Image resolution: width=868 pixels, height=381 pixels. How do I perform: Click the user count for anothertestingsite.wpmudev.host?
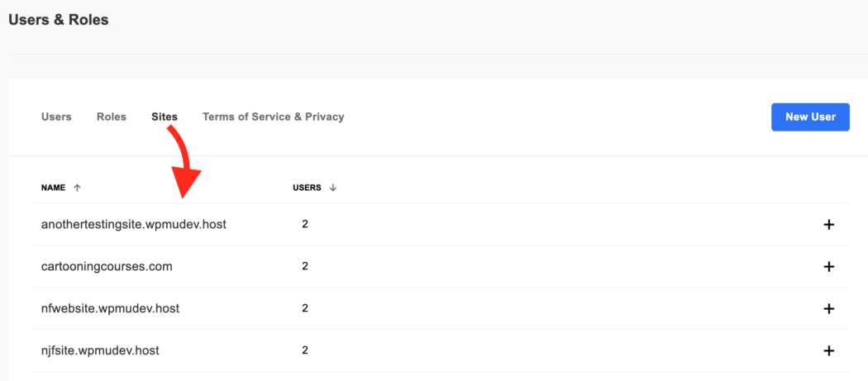[x=305, y=224]
